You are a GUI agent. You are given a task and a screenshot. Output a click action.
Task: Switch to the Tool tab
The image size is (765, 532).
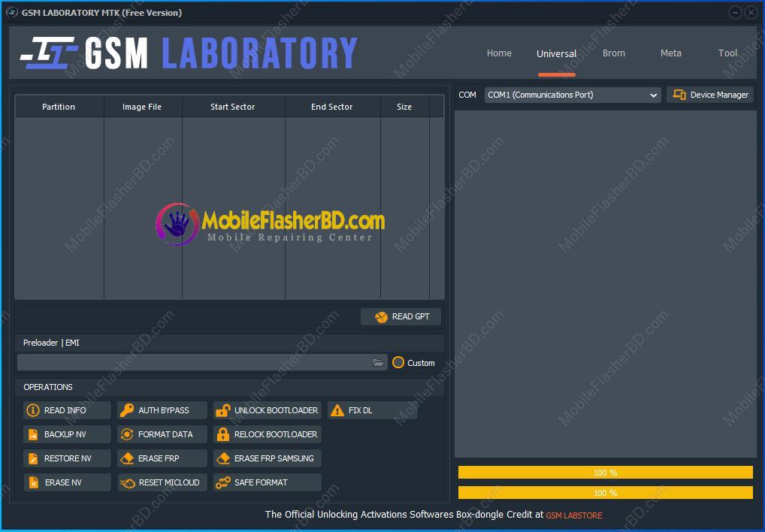727,53
